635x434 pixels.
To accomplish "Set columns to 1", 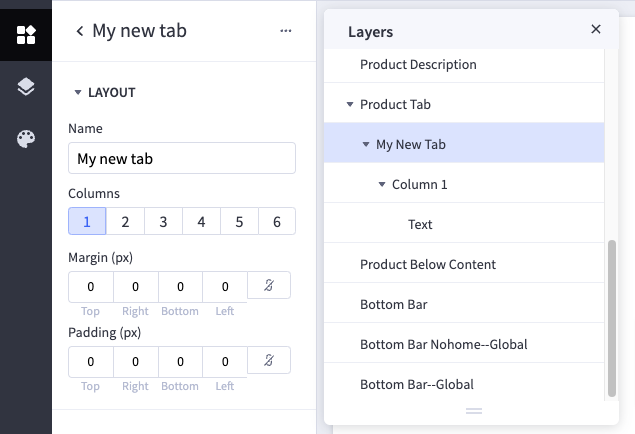I will [x=87, y=221].
